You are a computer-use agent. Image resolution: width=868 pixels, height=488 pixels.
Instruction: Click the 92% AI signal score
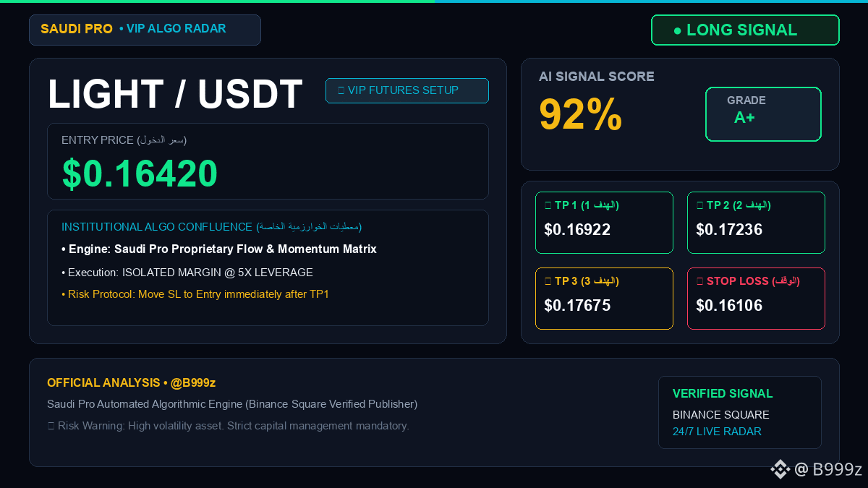(x=580, y=115)
